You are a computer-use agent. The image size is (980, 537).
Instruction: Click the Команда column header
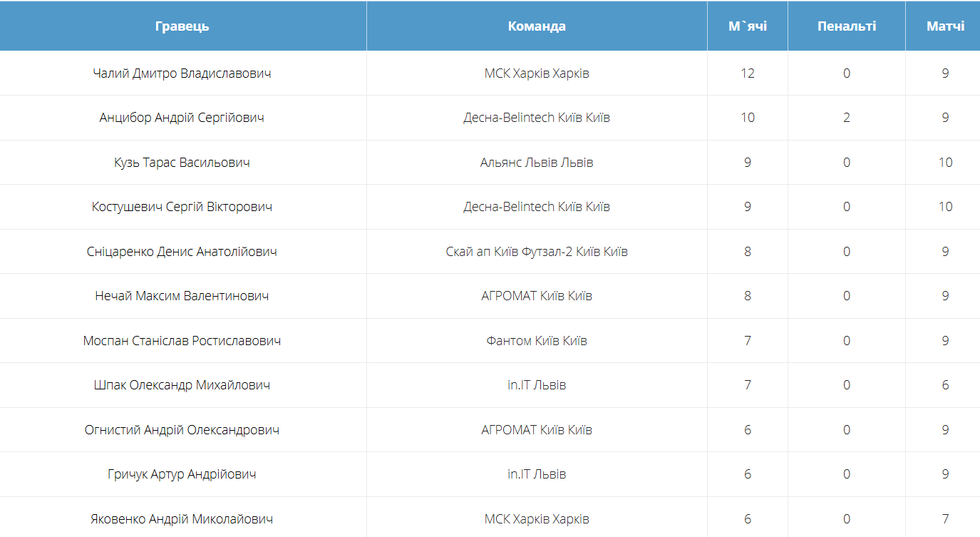[537, 26]
